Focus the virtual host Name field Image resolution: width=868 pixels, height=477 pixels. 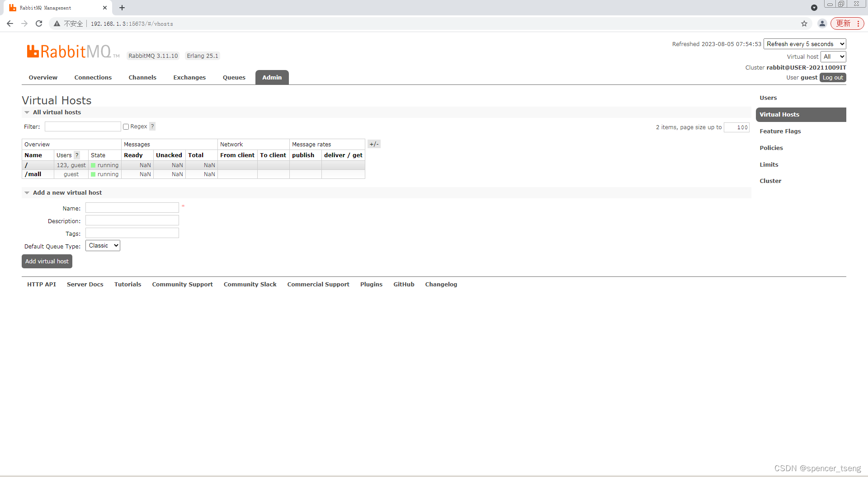[132, 208]
